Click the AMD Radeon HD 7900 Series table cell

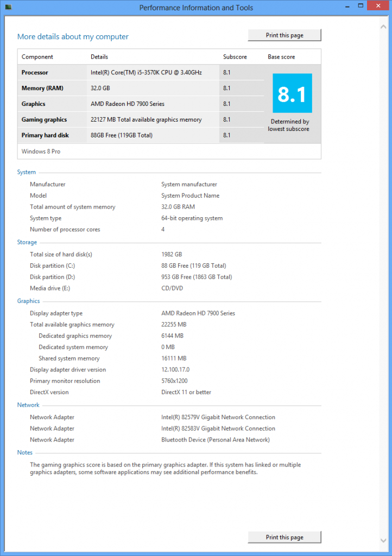[x=127, y=104]
